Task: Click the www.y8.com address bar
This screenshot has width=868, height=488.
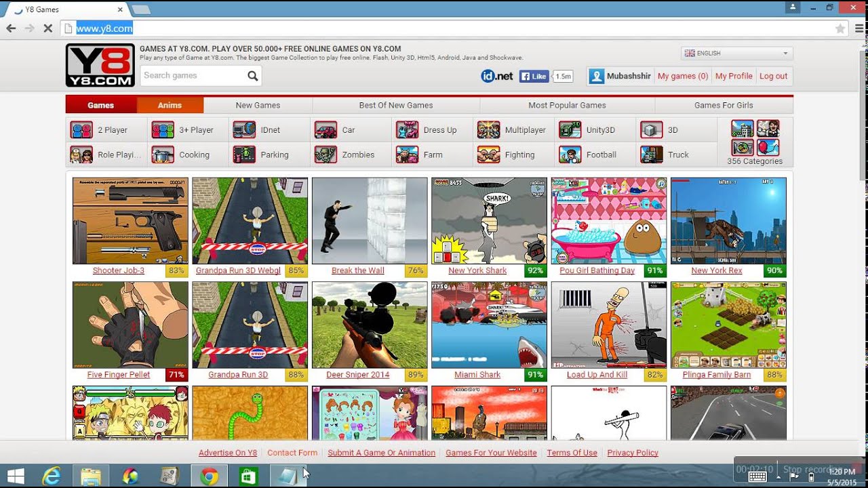Action: (x=448, y=28)
